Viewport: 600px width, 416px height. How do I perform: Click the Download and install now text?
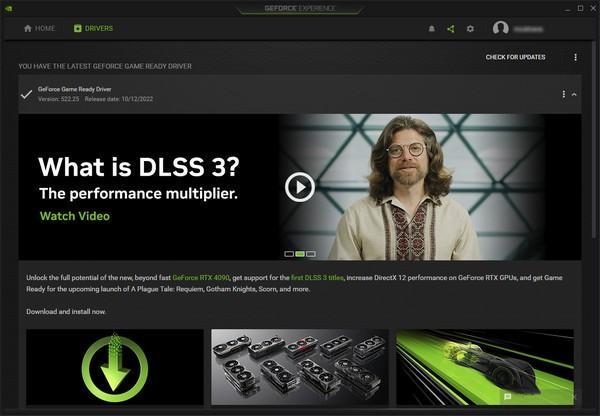(x=66, y=312)
